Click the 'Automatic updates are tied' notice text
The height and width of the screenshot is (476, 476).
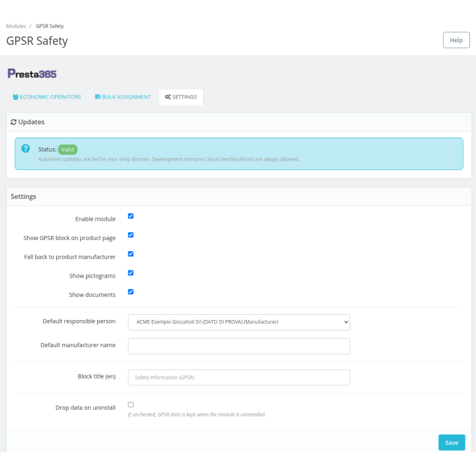click(169, 159)
